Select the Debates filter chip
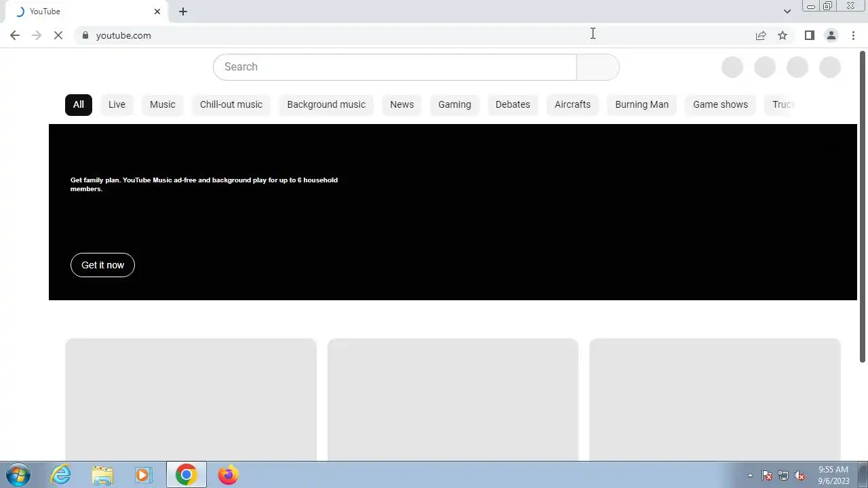The width and height of the screenshot is (868, 488). [513, 104]
